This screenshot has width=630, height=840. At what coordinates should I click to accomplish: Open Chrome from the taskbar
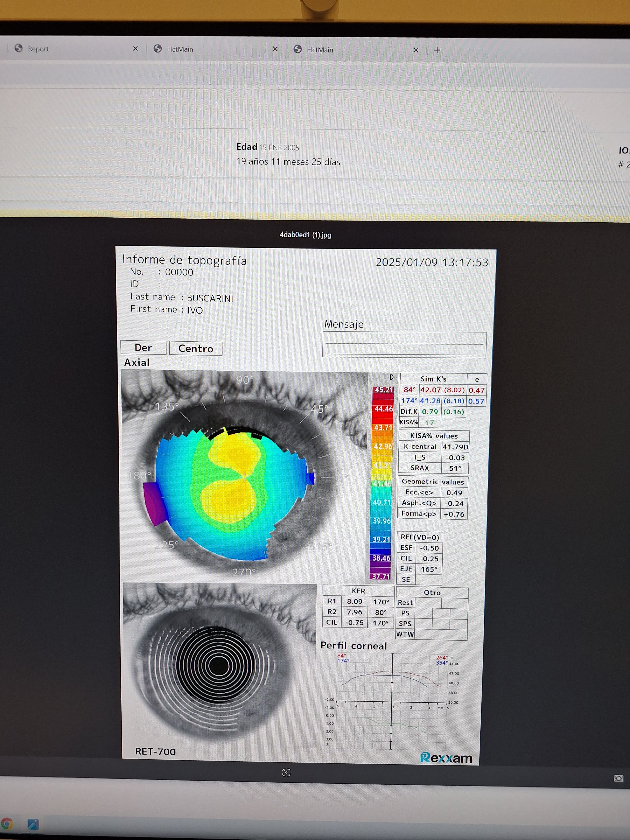tap(7, 823)
